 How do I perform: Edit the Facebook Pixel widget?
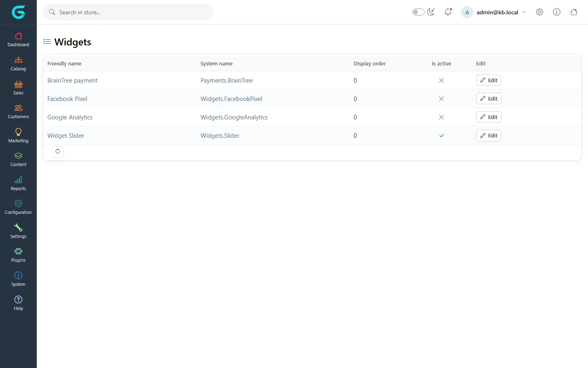coord(488,99)
